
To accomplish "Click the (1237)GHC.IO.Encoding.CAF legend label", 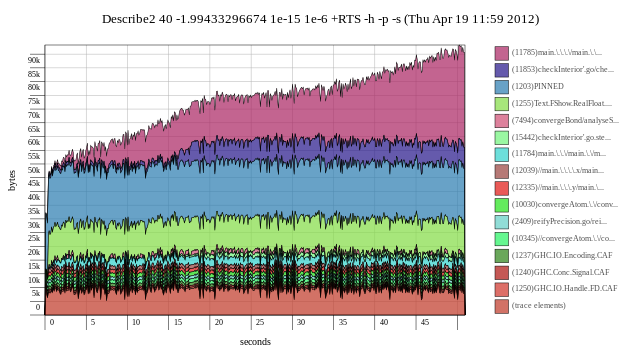I will (562, 255).
